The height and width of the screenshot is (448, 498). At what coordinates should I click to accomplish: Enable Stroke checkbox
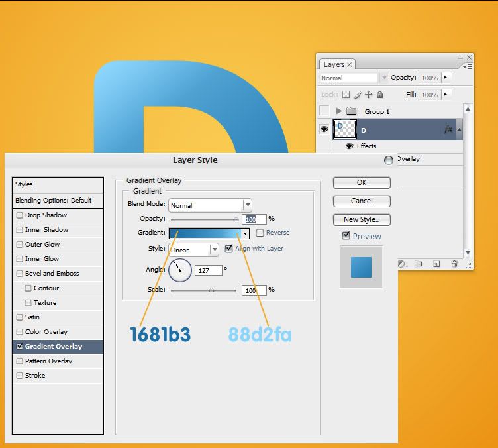click(x=19, y=376)
